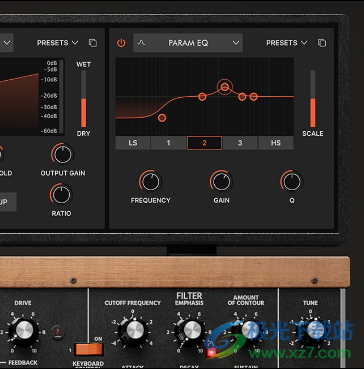Click the RATIO knob
Screen dimensions: 364x369
click(61, 194)
